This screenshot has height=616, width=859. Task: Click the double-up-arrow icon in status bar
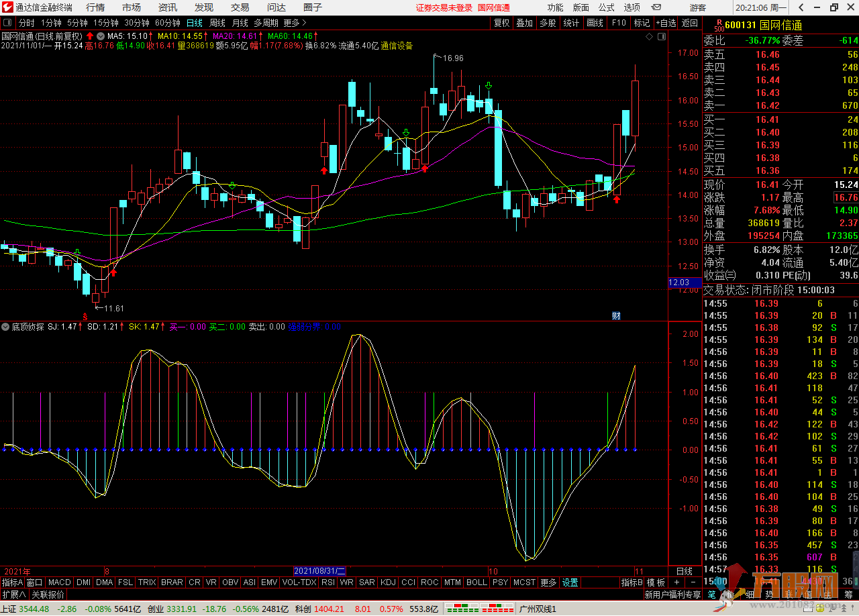pos(844,609)
